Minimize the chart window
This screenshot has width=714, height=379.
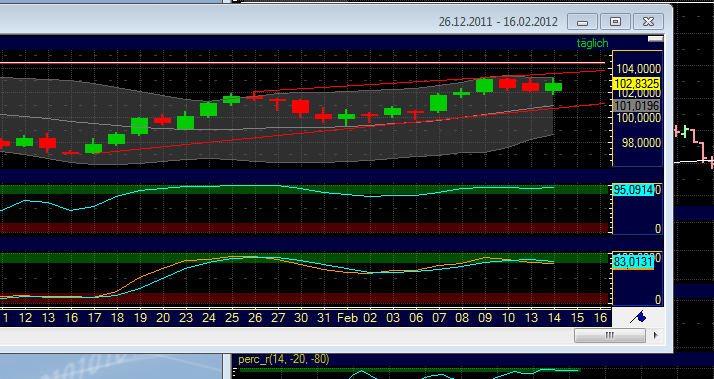582,21
